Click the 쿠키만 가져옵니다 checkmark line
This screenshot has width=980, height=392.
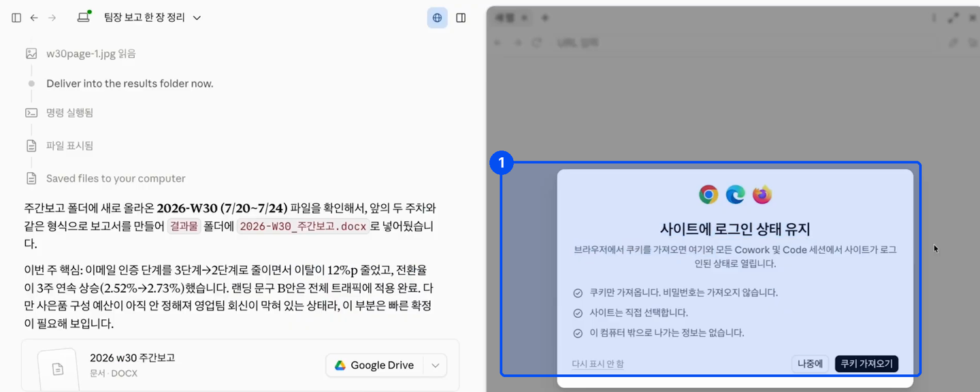coord(675,293)
